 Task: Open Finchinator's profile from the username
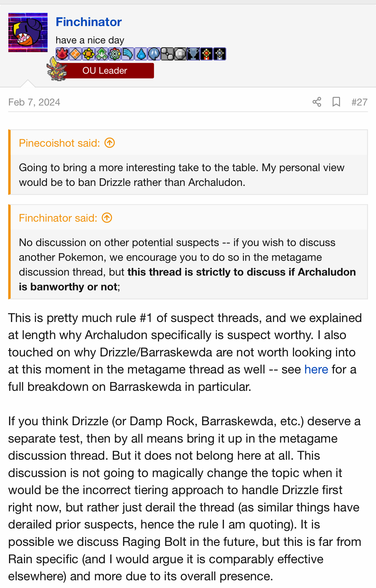89,22
